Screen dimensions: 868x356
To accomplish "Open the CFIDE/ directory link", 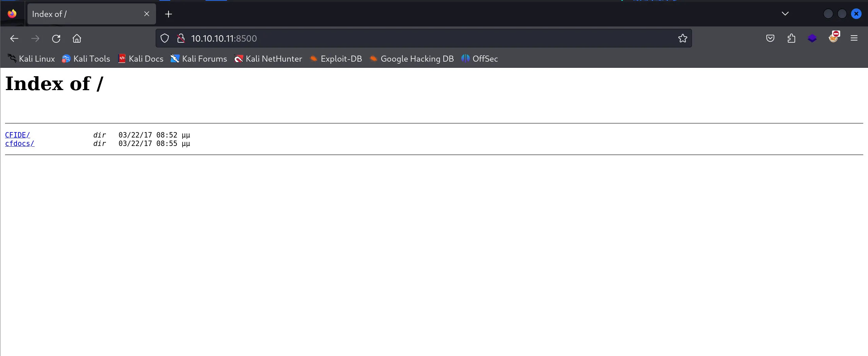I will click(17, 135).
